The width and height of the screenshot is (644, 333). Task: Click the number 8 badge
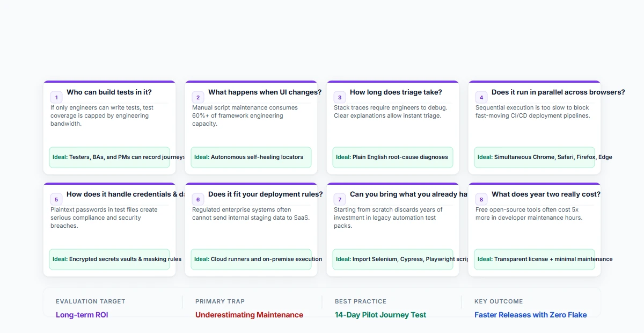[481, 199]
